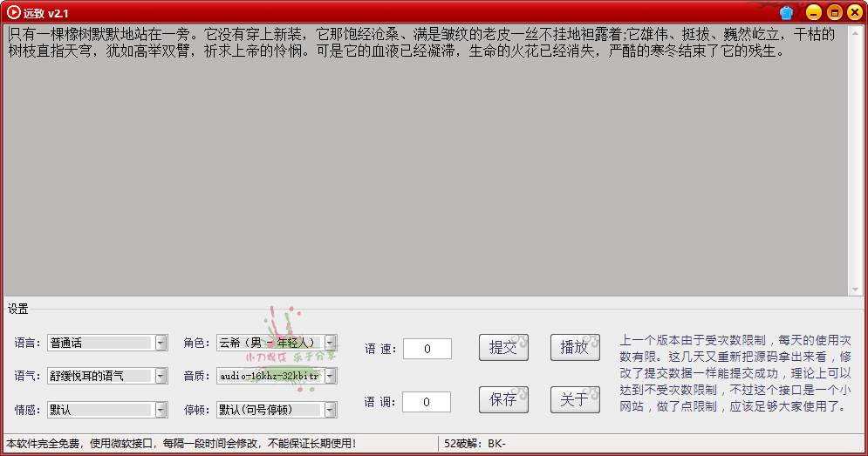Focus the 语调 pitch input field
Viewport: 868px width, 456px height.
(x=427, y=402)
